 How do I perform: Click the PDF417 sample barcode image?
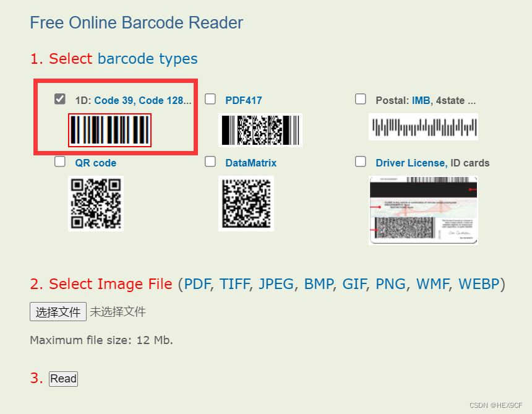[x=261, y=130]
